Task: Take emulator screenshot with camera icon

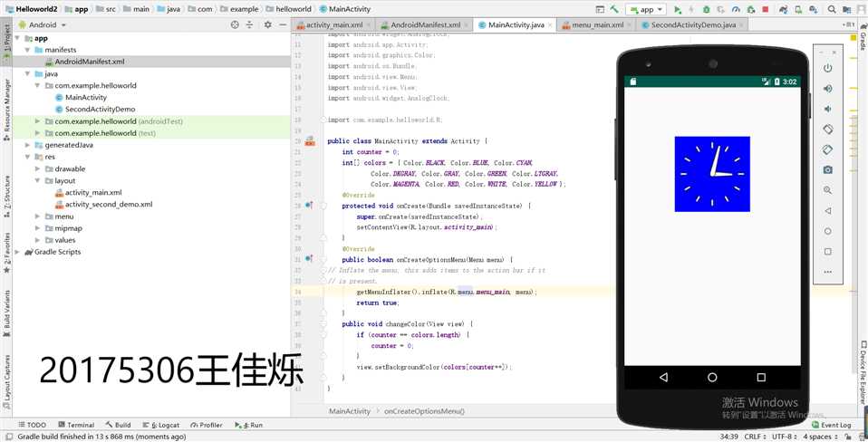Action: pos(827,170)
